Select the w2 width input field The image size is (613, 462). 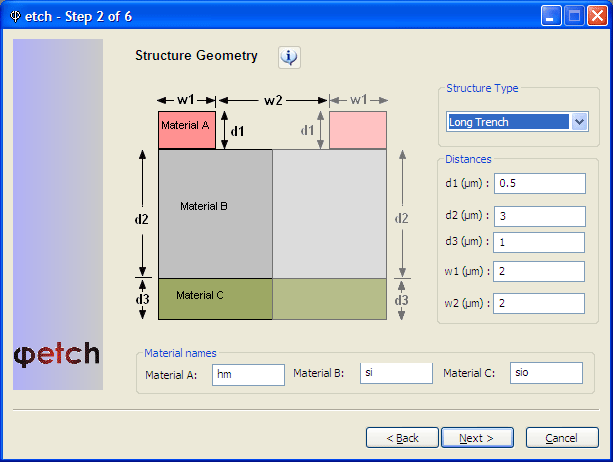point(539,303)
